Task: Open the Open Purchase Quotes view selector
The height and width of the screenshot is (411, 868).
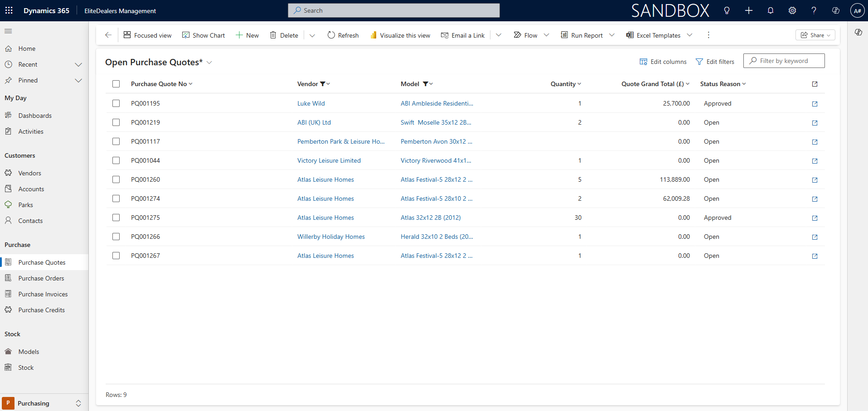Action: point(209,63)
